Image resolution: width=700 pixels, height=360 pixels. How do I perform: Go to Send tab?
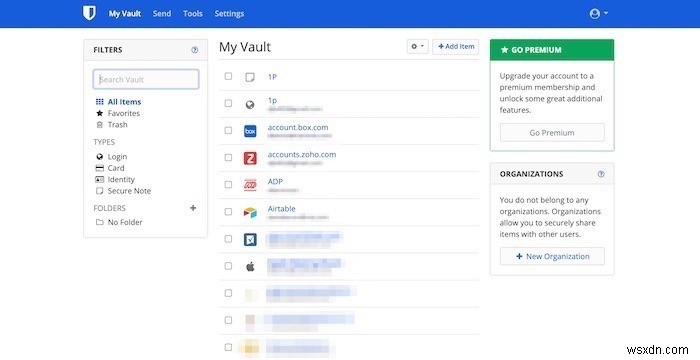tap(162, 13)
